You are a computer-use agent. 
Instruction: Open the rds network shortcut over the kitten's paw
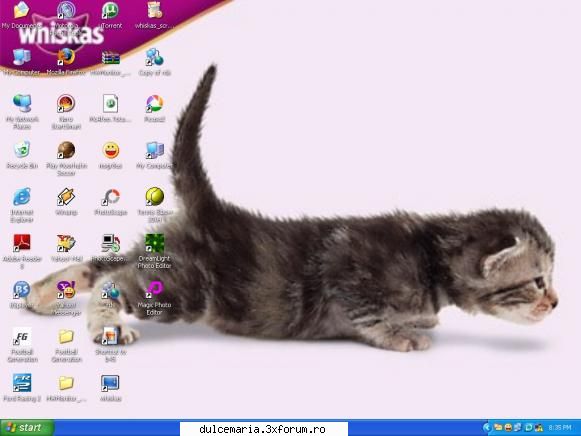pyautogui.click(x=110, y=290)
